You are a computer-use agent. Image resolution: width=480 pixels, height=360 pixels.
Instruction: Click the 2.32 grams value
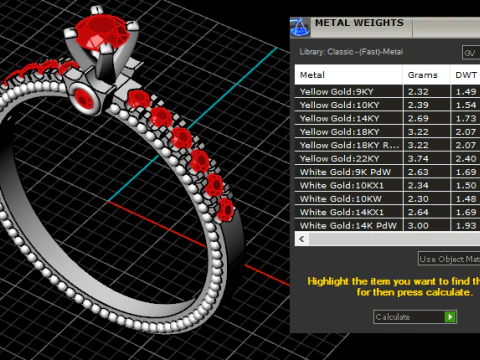pyautogui.click(x=418, y=92)
